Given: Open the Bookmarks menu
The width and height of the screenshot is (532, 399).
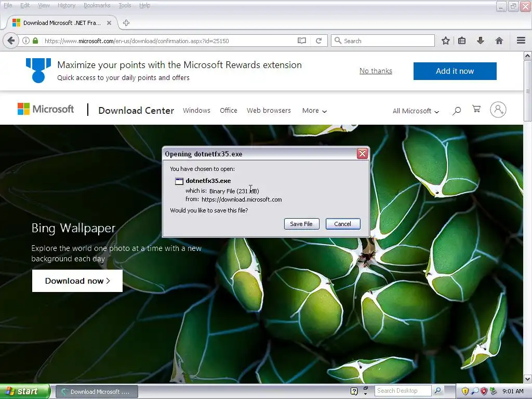Looking at the screenshot, I should (97, 5).
